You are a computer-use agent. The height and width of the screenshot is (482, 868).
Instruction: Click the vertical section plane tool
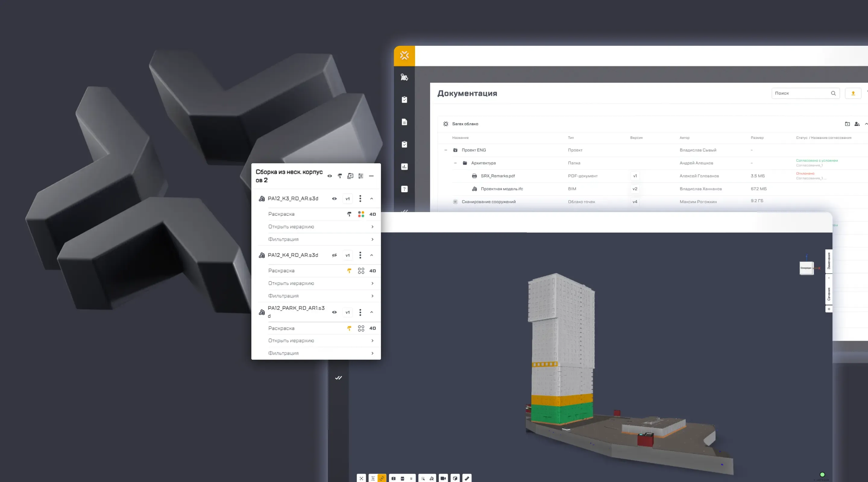(394, 478)
